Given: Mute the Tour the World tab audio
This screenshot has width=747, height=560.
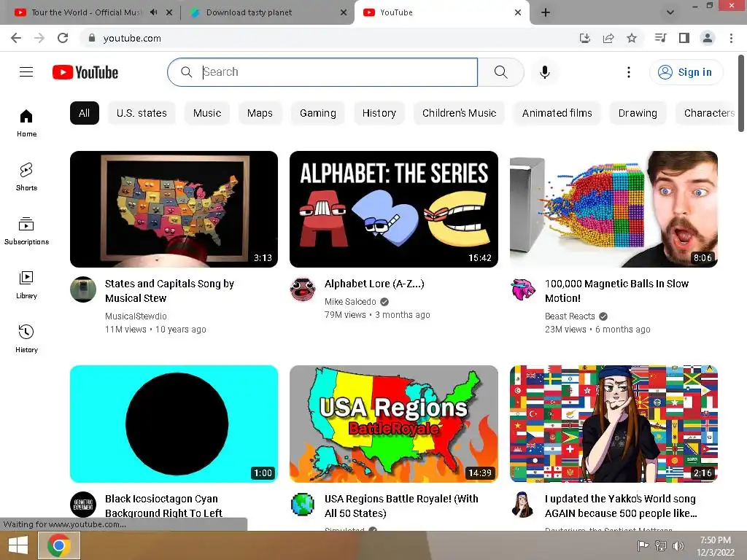Looking at the screenshot, I should (x=153, y=12).
